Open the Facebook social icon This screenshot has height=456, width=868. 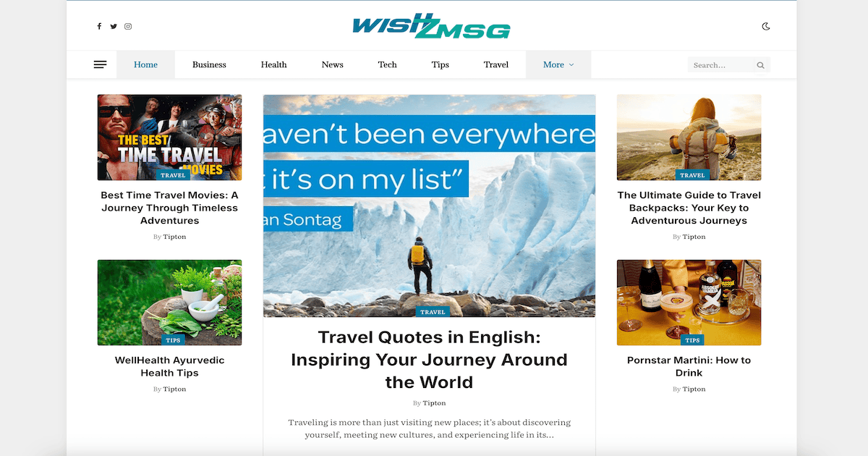pyautogui.click(x=100, y=27)
